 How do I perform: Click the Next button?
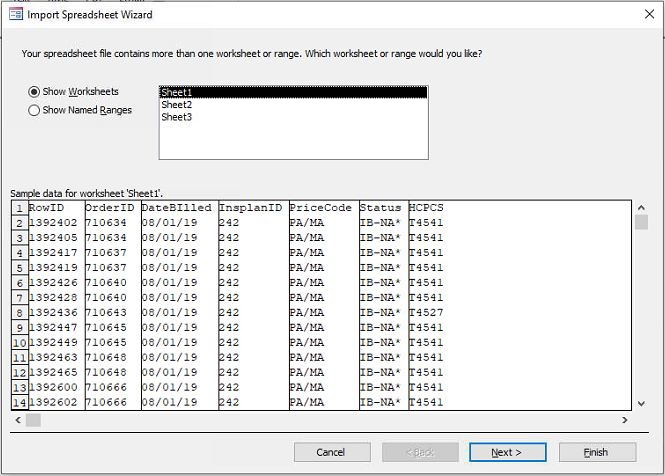point(507,452)
